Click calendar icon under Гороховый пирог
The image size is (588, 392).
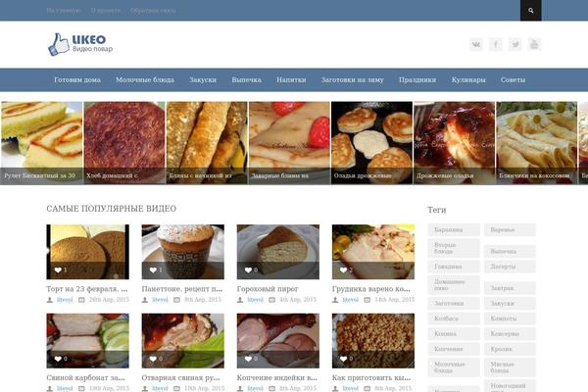[x=272, y=300]
